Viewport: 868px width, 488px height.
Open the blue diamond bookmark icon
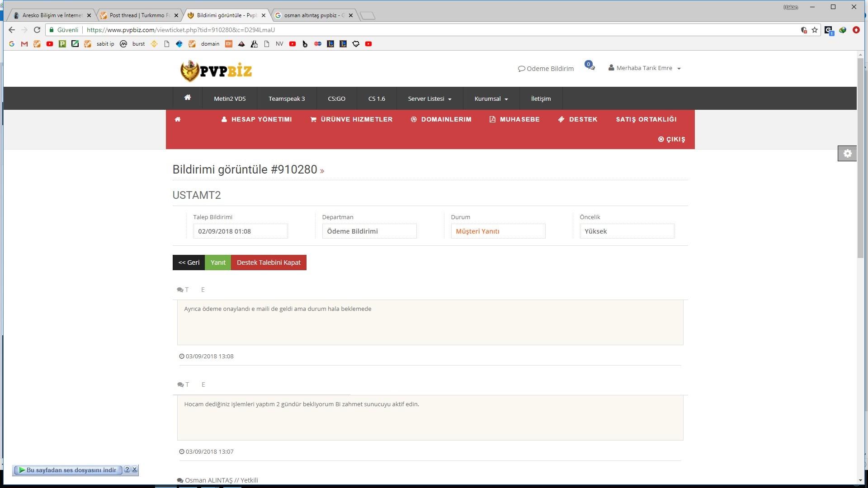(x=179, y=44)
